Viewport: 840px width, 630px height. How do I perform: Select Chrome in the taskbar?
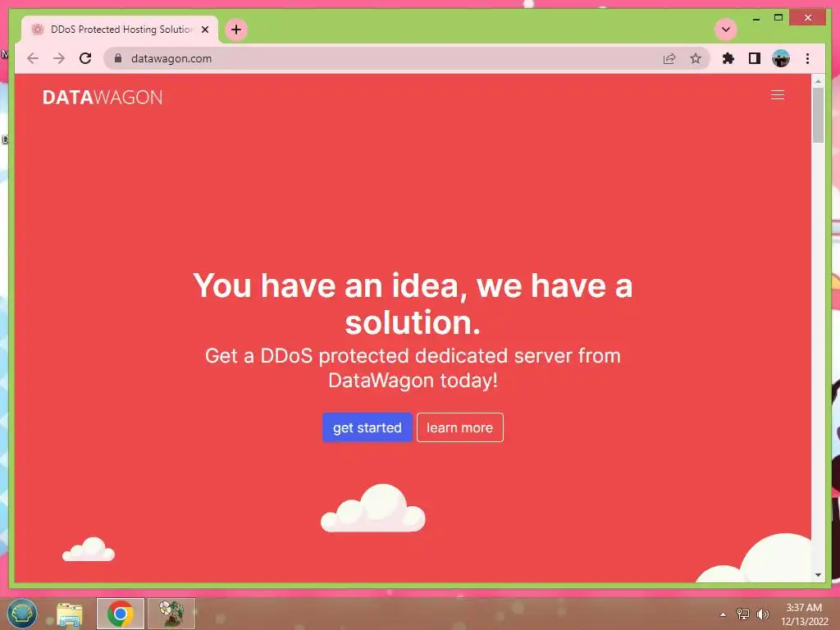tap(121, 614)
